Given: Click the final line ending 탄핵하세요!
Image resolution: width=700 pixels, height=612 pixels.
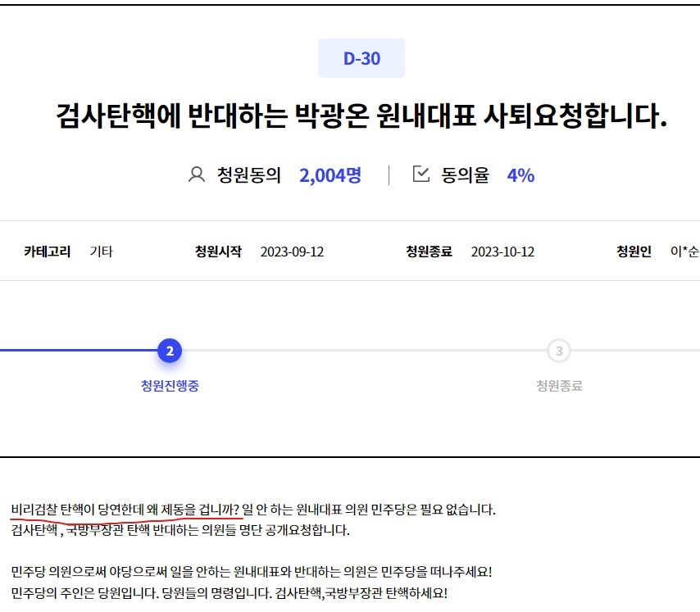Looking at the screenshot, I should [x=230, y=592].
